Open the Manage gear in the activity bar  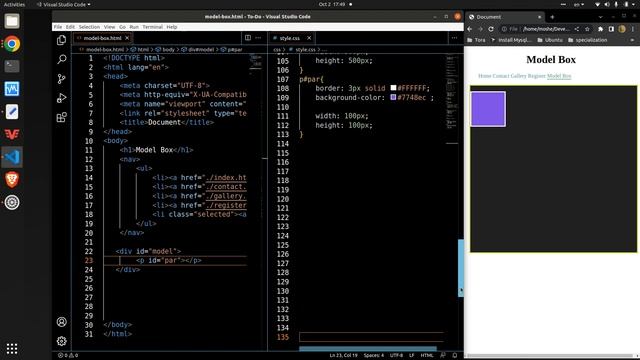pos(62,341)
